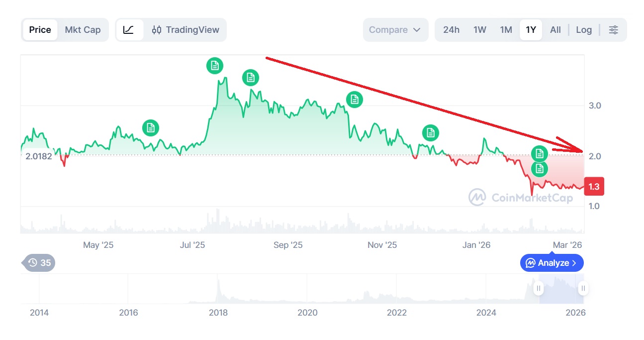This screenshot has width=644, height=340.
Task: Click the red 1.3 current price label
Action: click(594, 187)
